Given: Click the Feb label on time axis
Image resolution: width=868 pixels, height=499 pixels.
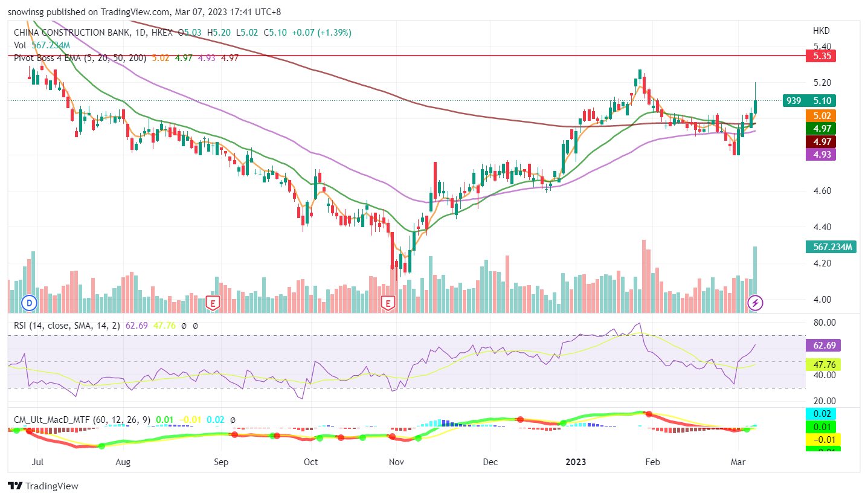Looking at the screenshot, I should 652,462.
